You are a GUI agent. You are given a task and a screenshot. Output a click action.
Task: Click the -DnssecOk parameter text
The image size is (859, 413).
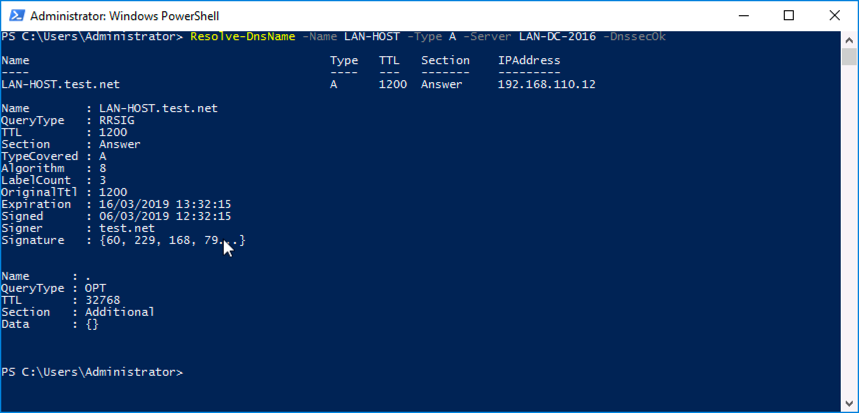(x=634, y=37)
